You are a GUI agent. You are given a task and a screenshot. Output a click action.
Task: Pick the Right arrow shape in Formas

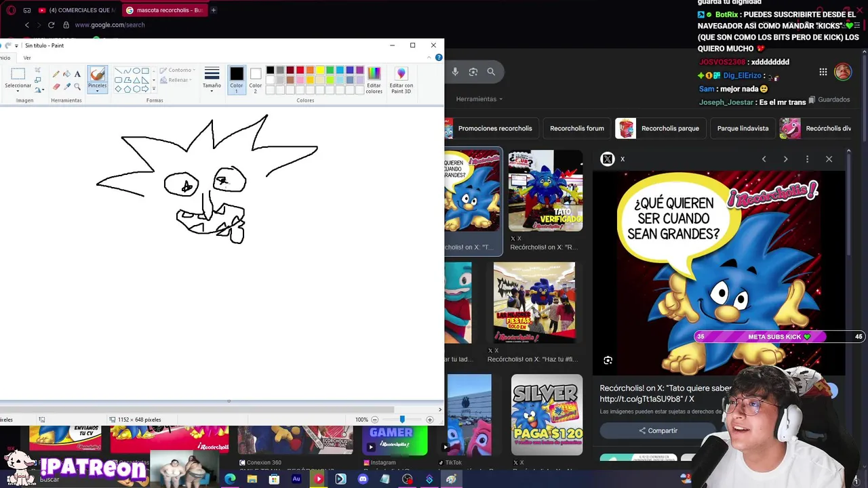pyautogui.click(x=145, y=89)
